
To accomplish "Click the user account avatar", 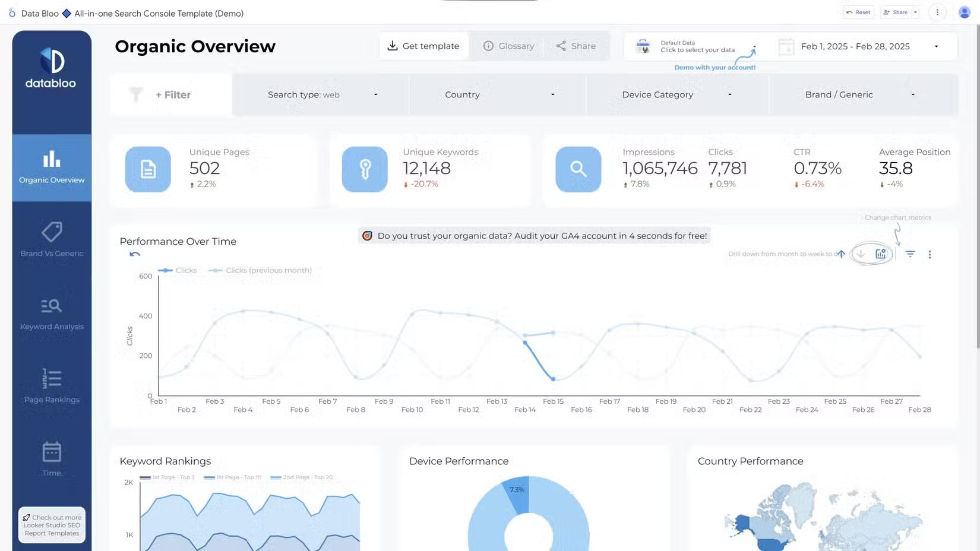I will (x=964, y=12).
